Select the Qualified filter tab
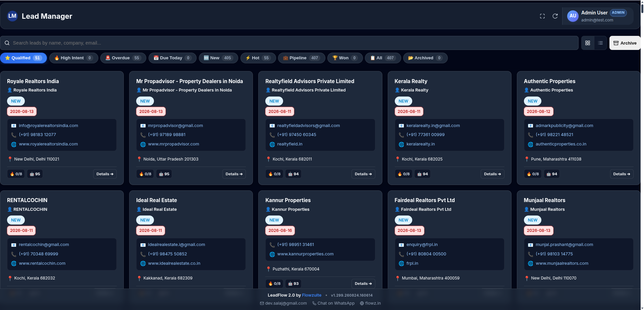 coord(23,58)
